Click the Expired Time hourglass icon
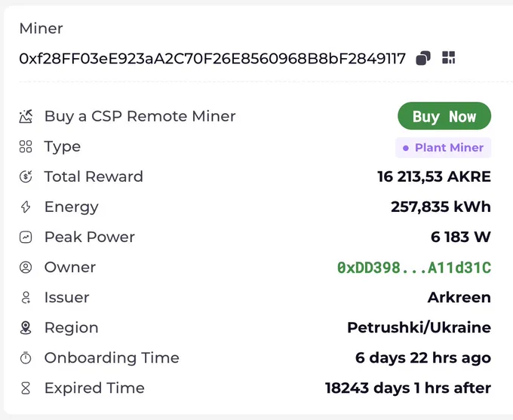This screenshot has width=513, height=420. (26, 388)
